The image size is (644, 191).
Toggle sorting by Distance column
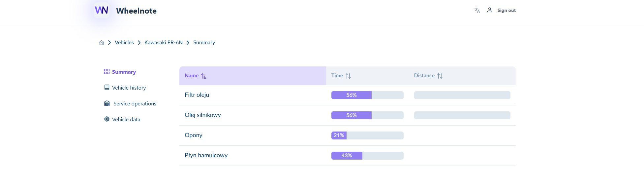click(x=440, y=76)
